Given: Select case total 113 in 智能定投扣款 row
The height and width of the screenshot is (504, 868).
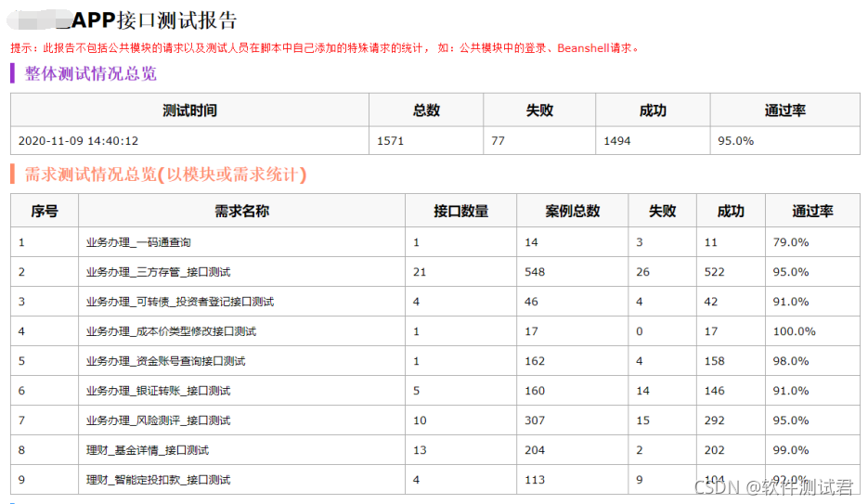Looking at the screenshot, I should [x=535, y=480].
